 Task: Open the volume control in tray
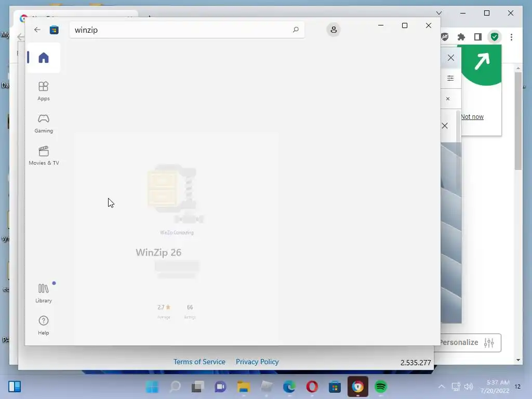(469, 387)
